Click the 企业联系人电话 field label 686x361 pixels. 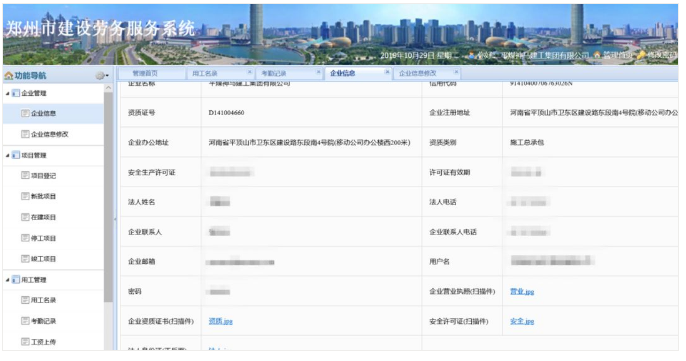click(453, 232)
